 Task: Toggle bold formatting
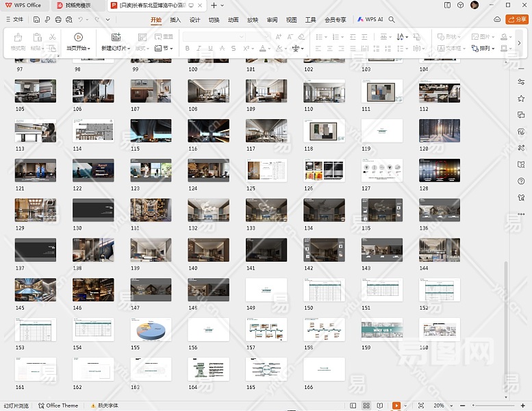(x=187, y=49)
